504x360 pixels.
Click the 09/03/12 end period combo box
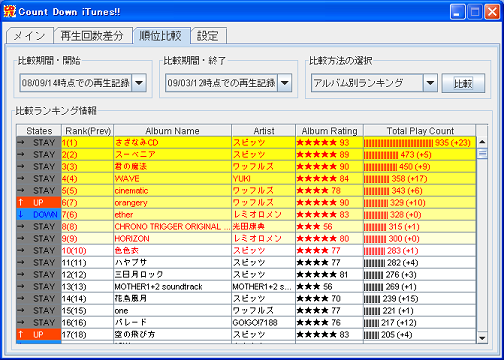tap(228, 83)
